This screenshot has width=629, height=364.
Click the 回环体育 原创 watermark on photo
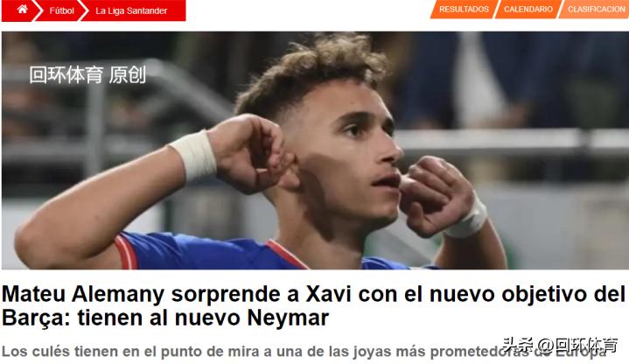tap(87, 75)
